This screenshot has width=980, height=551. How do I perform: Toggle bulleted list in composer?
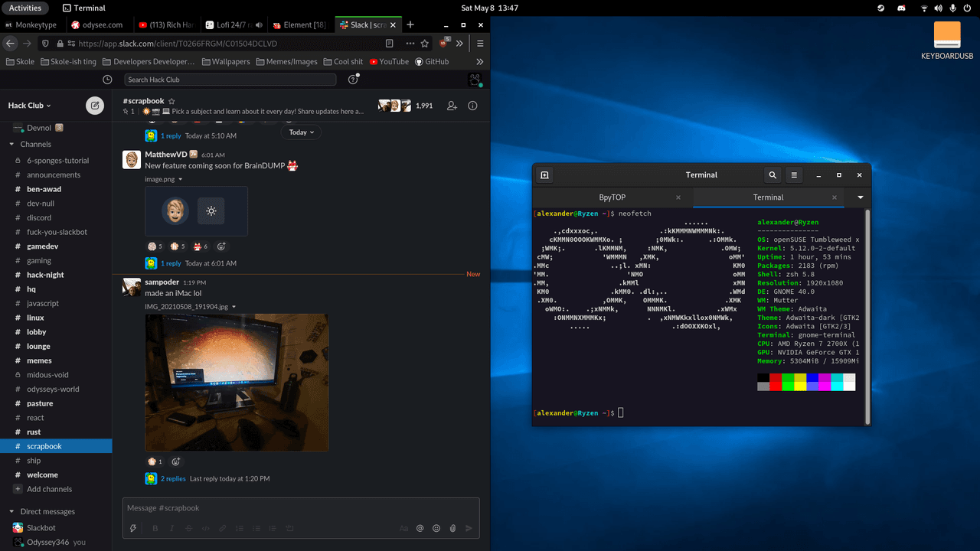pos(256,528)
